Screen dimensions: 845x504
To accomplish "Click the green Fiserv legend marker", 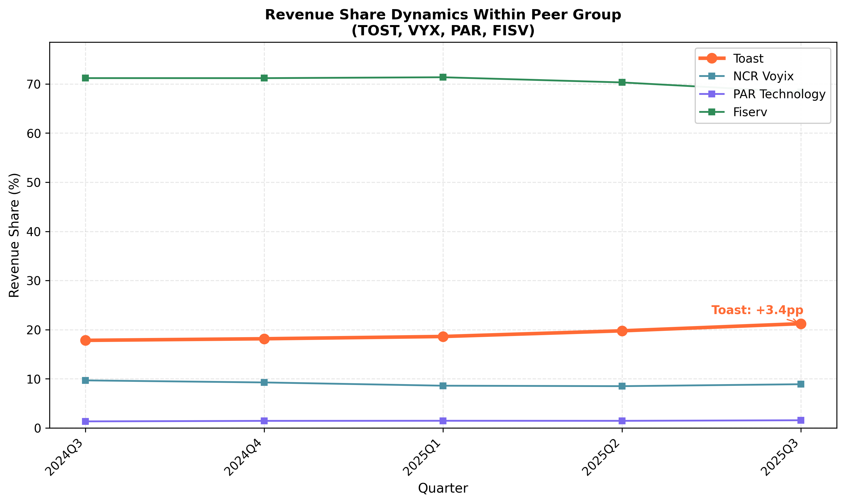I will coord(712,112).
